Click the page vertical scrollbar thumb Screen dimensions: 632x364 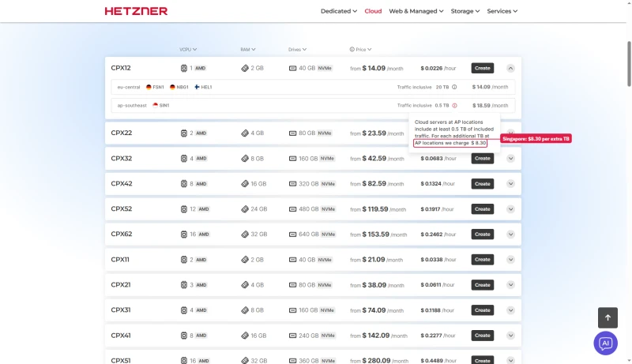pyautogui.click(x=629, y=64)
